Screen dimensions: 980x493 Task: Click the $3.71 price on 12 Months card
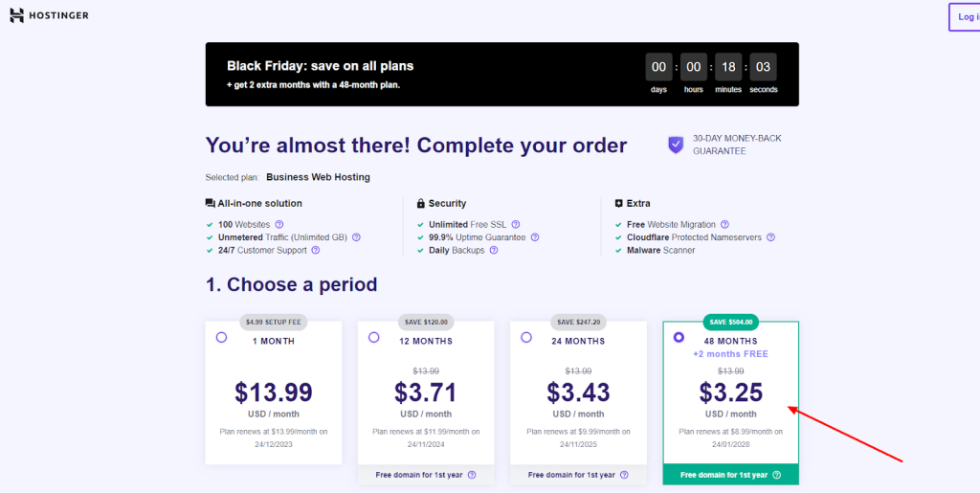(426, 392)
